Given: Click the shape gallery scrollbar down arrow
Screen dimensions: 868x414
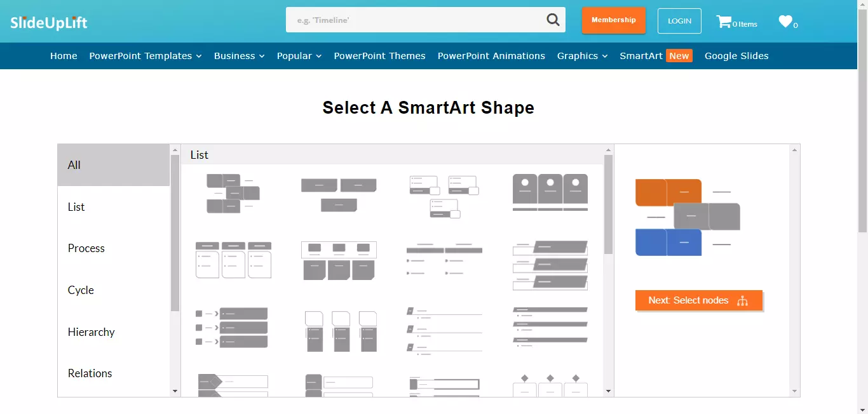Looking at the screenshot, I should pos(608,391).
